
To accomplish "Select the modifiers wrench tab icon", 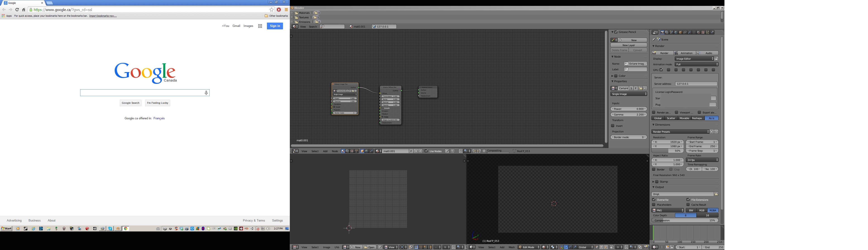I will 689,33.
